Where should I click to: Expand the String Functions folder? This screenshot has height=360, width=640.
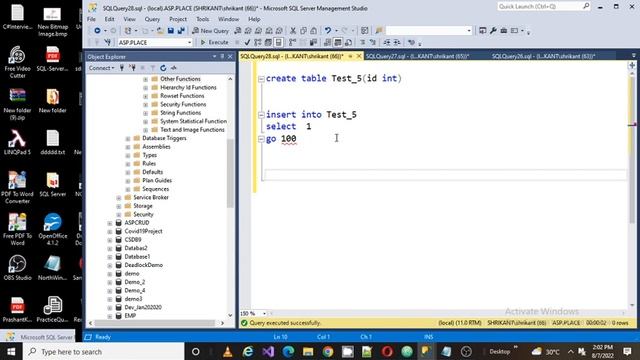[146, 113]
